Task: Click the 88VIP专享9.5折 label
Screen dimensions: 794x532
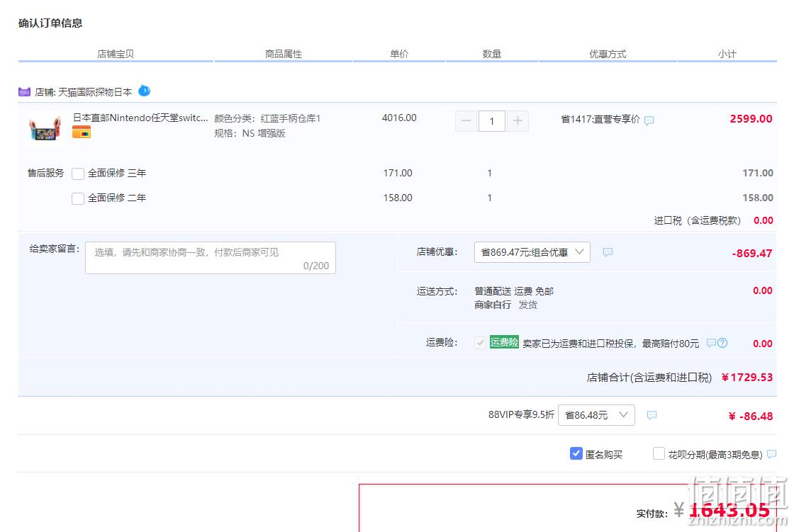Action: pos(521,414)
